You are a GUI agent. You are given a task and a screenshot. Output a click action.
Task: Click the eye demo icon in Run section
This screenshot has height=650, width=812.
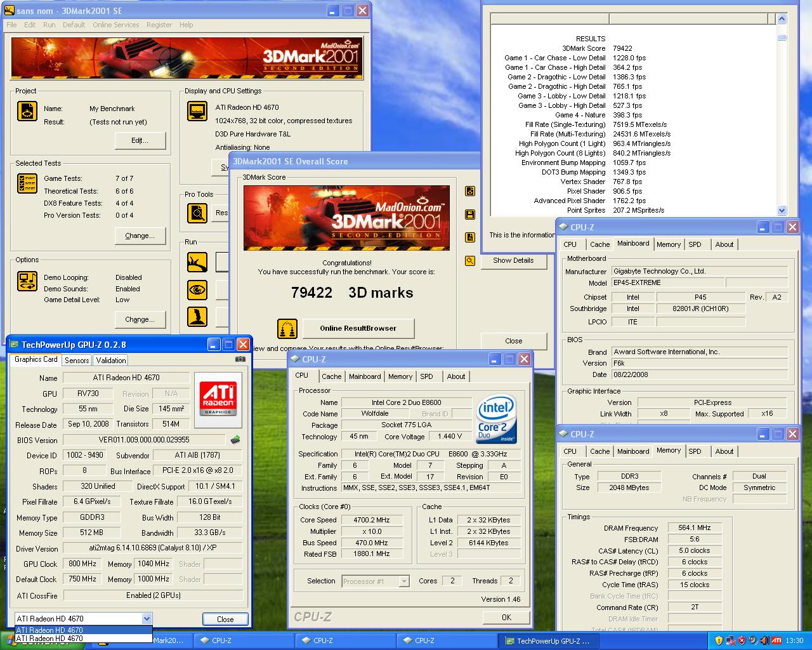[x=197, y=290]
